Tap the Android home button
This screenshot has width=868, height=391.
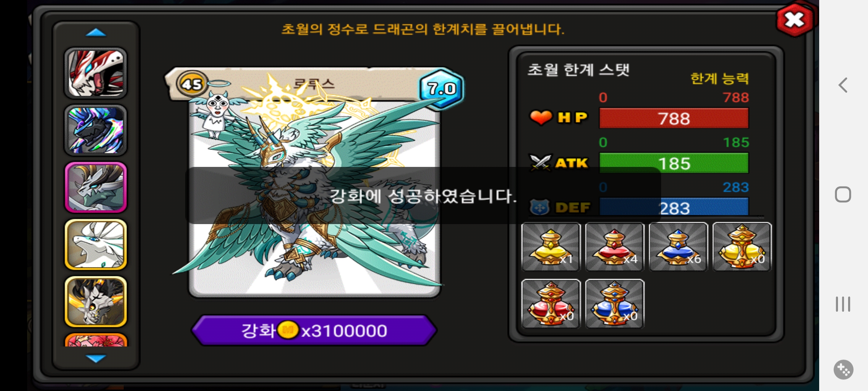(x=843, y=194)
